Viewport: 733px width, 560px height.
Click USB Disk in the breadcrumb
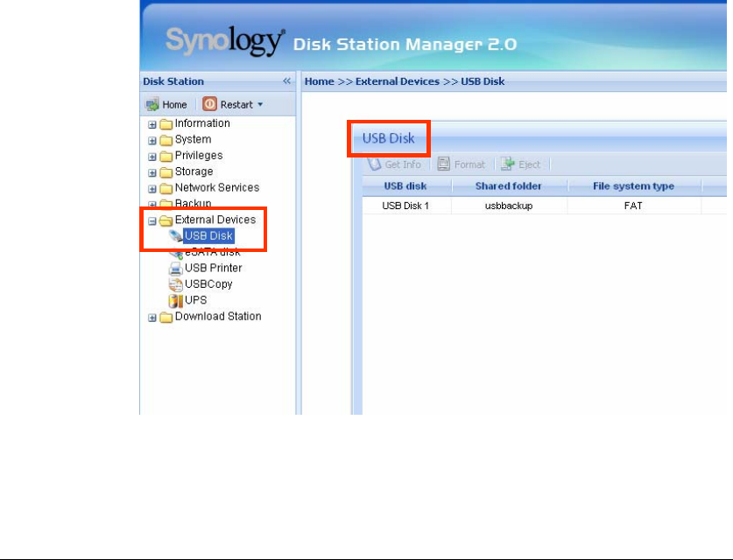point(483,81)
